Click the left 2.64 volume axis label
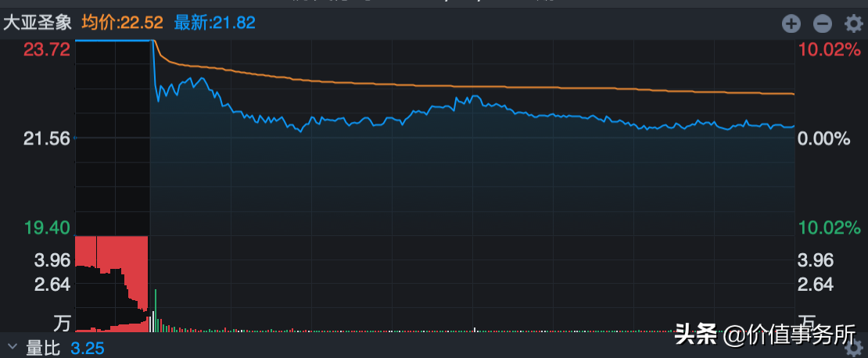The width and height of the screenshot is (868, 358). (53, 285)
